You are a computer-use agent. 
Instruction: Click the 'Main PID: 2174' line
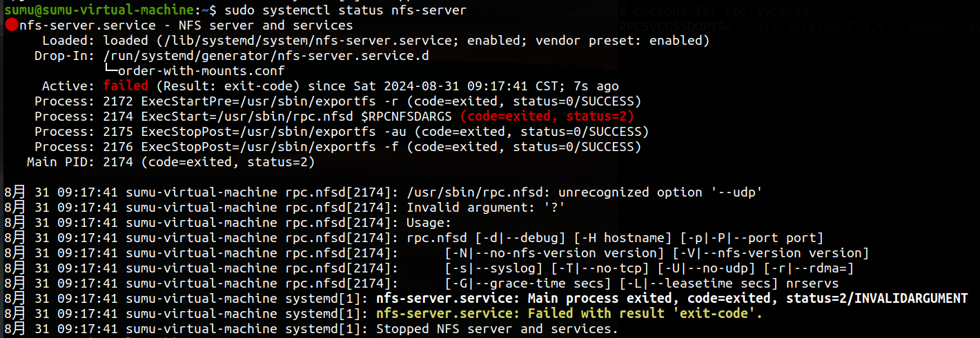point(170,162)
